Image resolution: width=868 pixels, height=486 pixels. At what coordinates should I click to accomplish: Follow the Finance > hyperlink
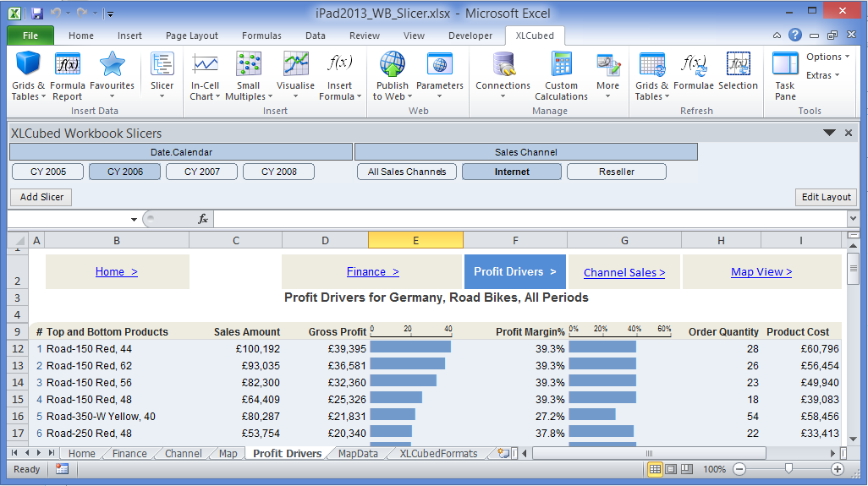point(372,271)
